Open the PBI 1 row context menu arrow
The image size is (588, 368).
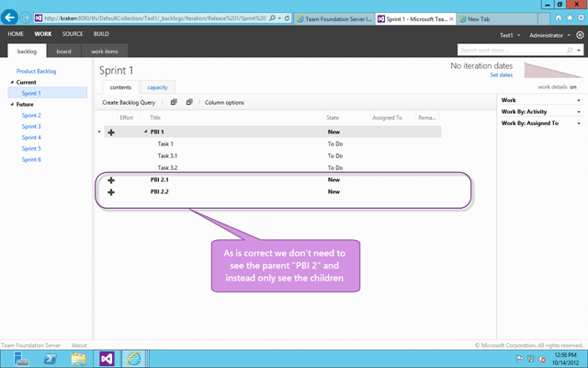pos(99,132)
